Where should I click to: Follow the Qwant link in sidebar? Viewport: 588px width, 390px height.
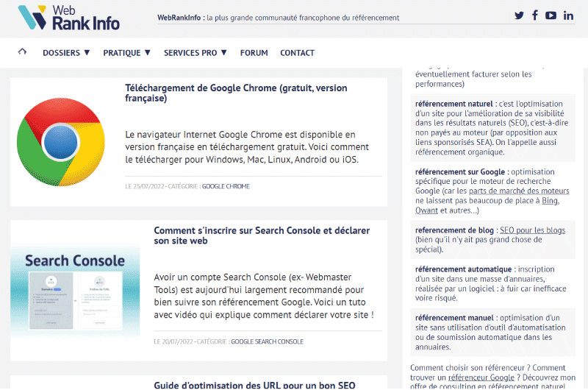tap(426, 210)
